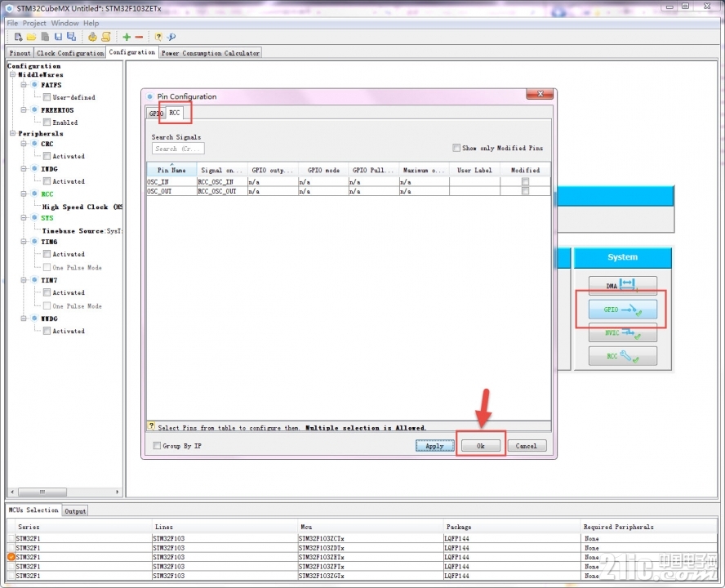Click the hint question icon in dialog footer

(151, 425)
